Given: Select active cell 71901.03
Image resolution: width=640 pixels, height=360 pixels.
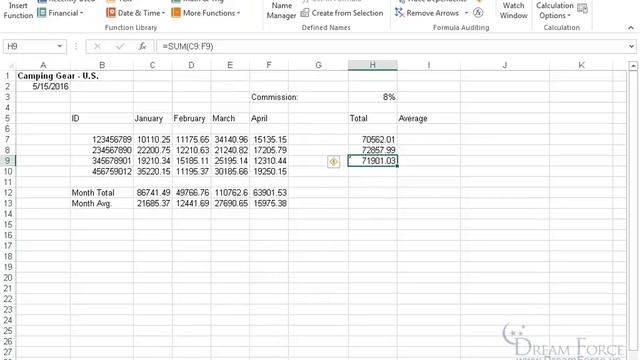Looking at the screenshot, I should click(372, 161).
